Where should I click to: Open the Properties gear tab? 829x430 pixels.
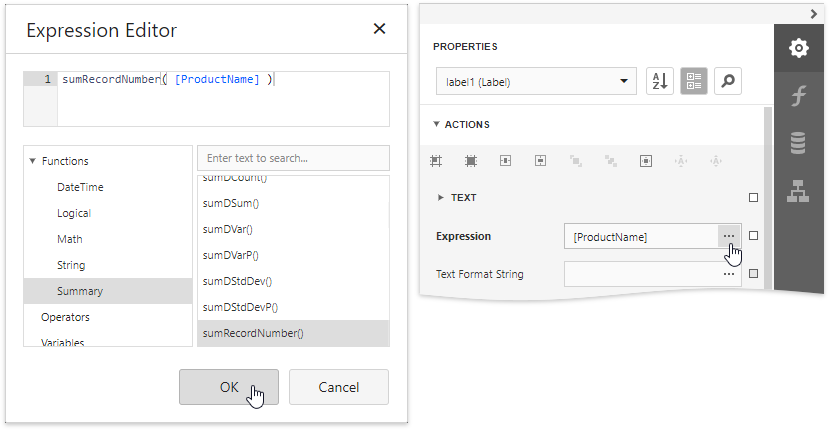[798, 48]
